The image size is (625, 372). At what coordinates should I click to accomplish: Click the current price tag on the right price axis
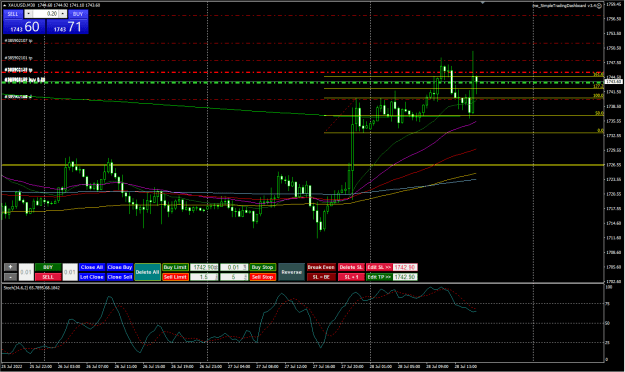click(x=614, y=81)
